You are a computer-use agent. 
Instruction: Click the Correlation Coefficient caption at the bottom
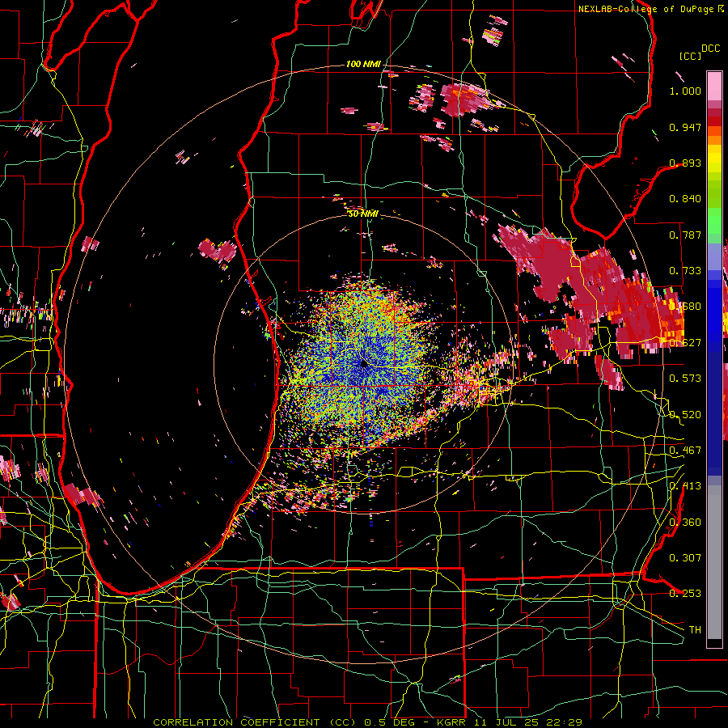coord(367,722)
